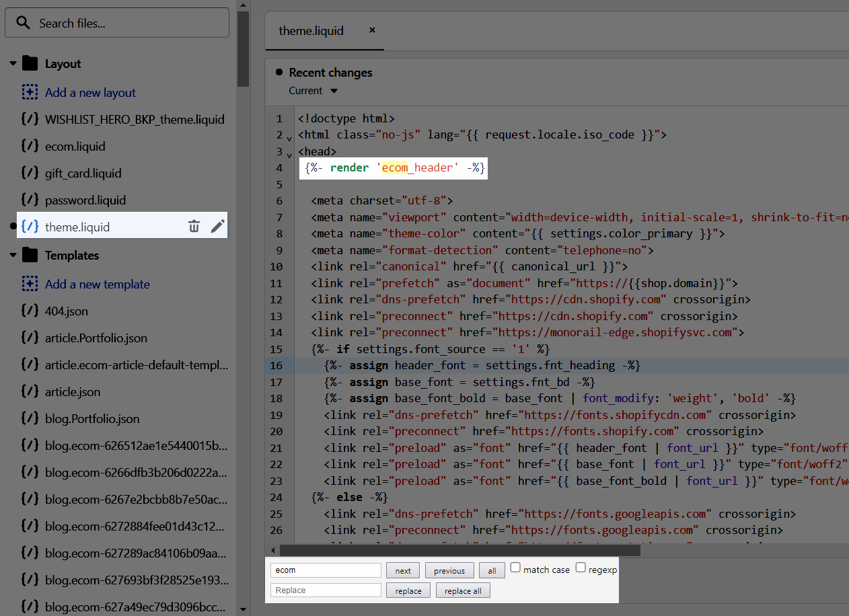Viewport: 849px width, 616px height.
Task: Click the replace all button
Action: tap(463, 590)
